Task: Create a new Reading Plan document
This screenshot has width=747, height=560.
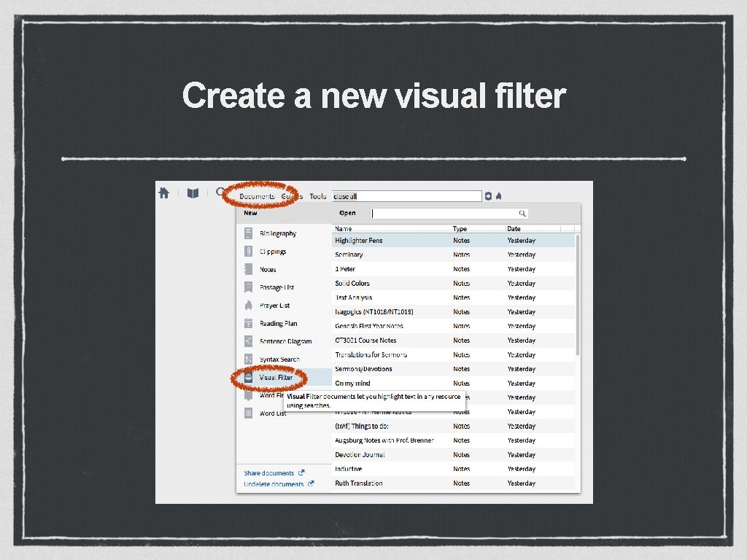Action: [x=284, y=323]
